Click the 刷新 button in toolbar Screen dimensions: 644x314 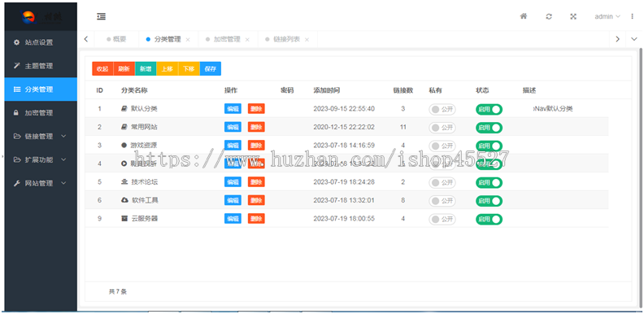[124, 68]
